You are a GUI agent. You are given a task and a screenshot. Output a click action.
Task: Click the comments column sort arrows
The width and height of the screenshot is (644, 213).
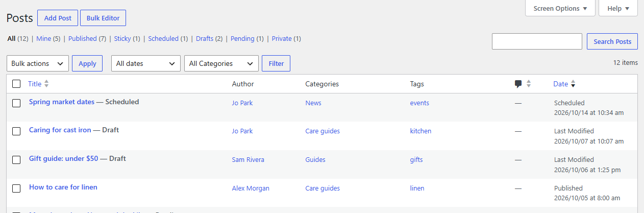529,84
